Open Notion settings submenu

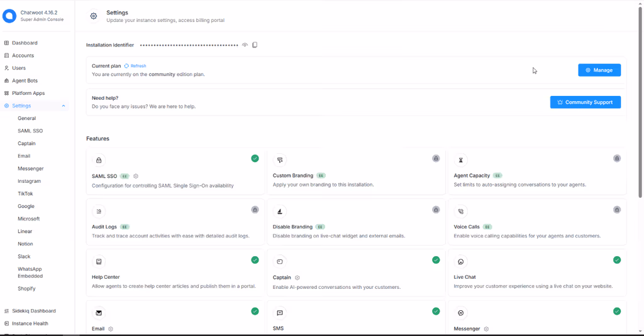(x=25, y=244)
